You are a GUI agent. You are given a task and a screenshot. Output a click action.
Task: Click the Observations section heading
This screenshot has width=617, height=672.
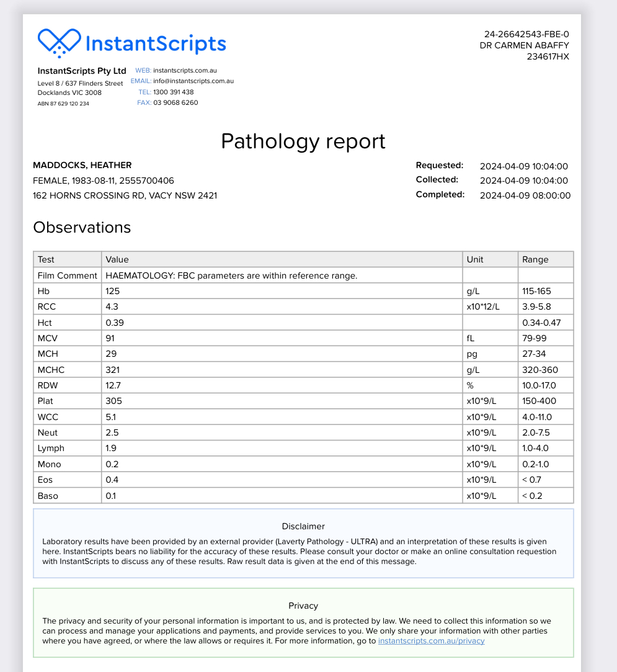pyautogui.click(x=82, y=228)
